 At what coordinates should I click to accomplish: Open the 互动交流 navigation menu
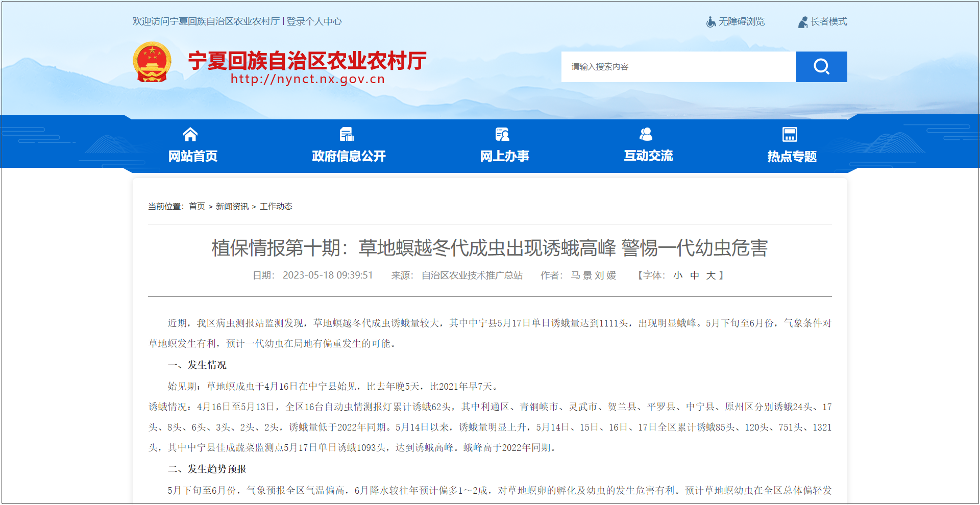648,156
